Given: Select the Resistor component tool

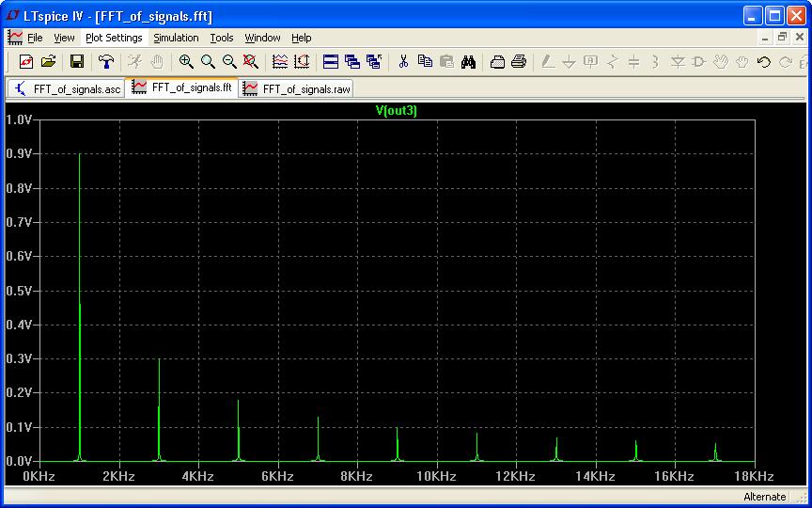Looking at the screenshot, I should click(x=613, y=62).
